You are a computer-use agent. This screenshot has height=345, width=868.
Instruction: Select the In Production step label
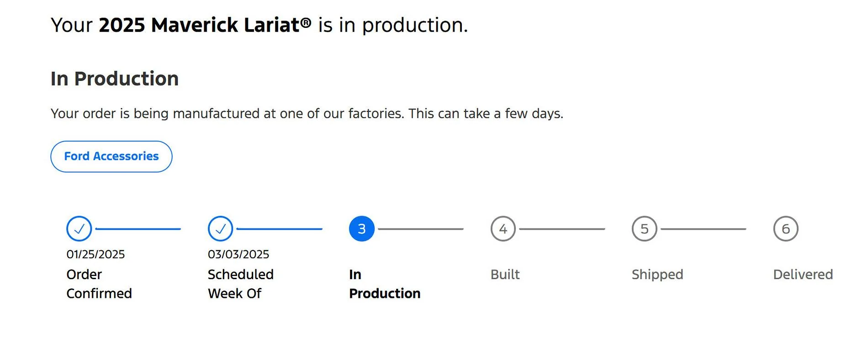[x=385, y=284]
